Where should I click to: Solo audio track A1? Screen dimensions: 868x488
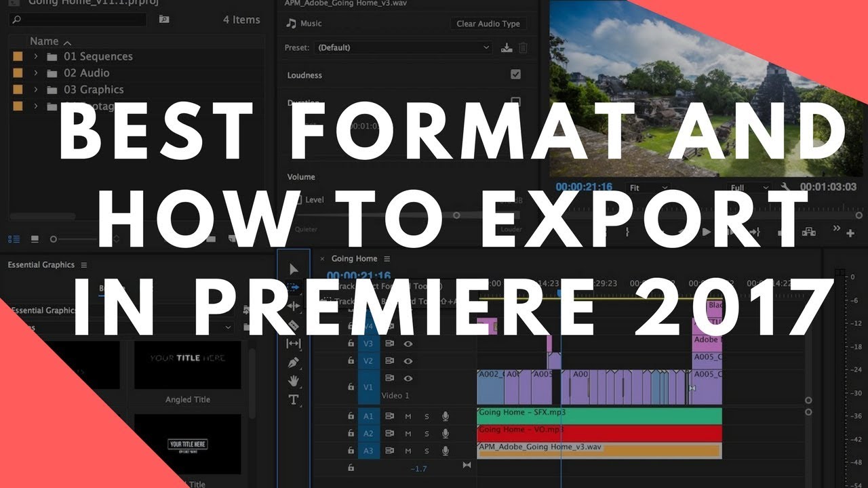[x=427, y=416]
